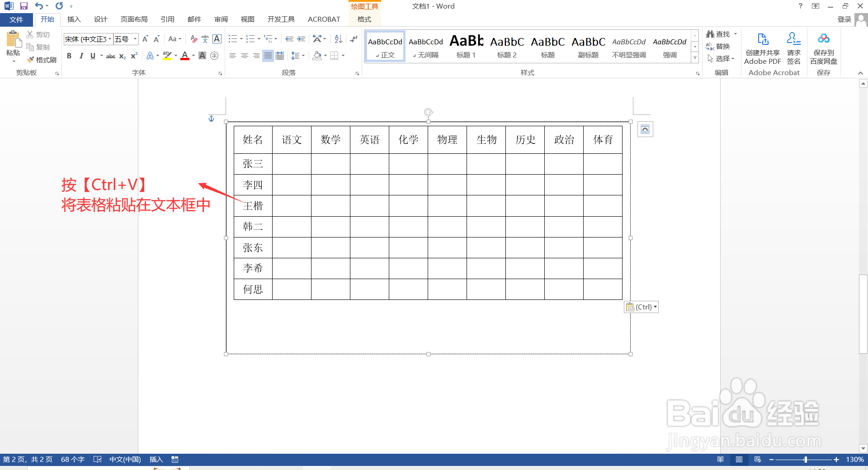
Task: Click the macro recording icon in status bar
Action: pyautogui.click(x=175, y=460)
